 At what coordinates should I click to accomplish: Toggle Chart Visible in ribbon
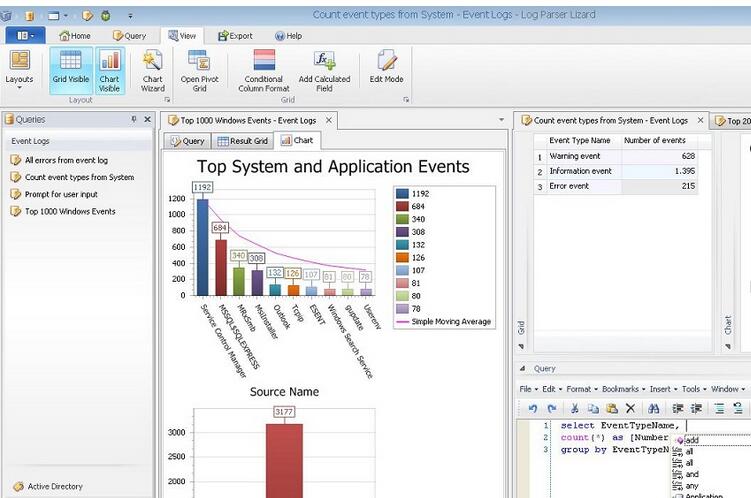click(110, 70)
